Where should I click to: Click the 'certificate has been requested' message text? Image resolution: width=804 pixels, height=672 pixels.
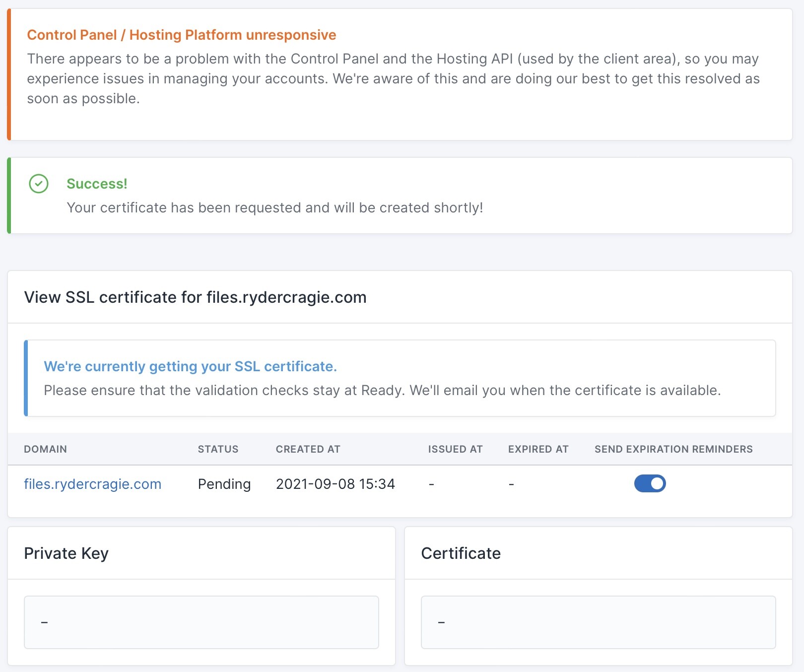[274, 207]
